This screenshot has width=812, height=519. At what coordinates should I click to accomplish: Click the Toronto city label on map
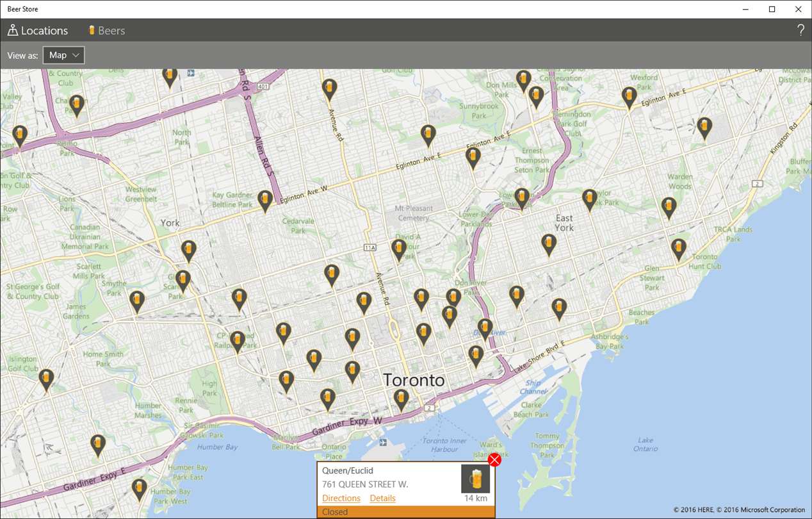[414, 380]
